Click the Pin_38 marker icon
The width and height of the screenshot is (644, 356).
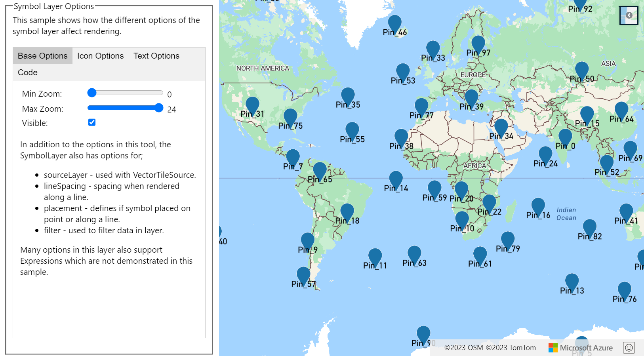click(x=401, y=138)
